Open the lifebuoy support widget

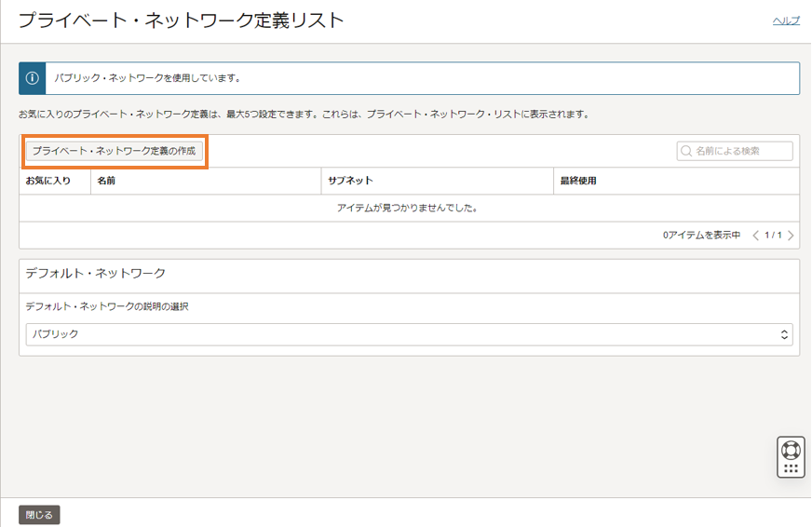click(791, 449)
